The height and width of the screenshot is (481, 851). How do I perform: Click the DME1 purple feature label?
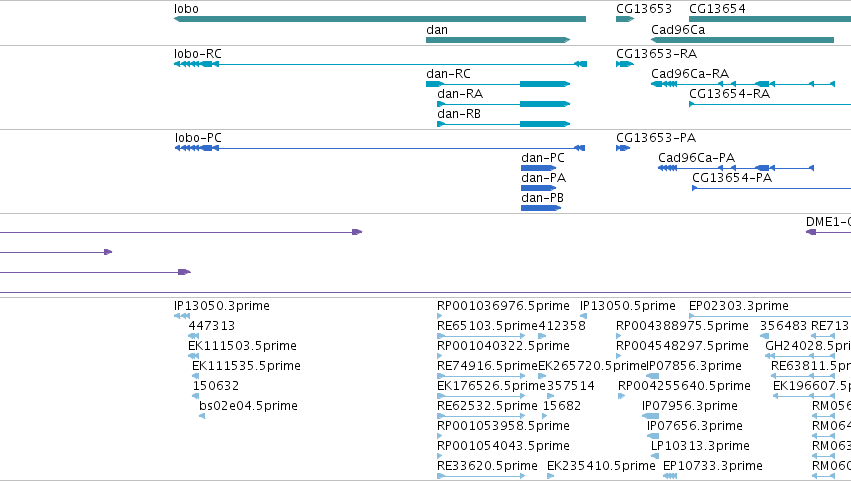(828, 221)
